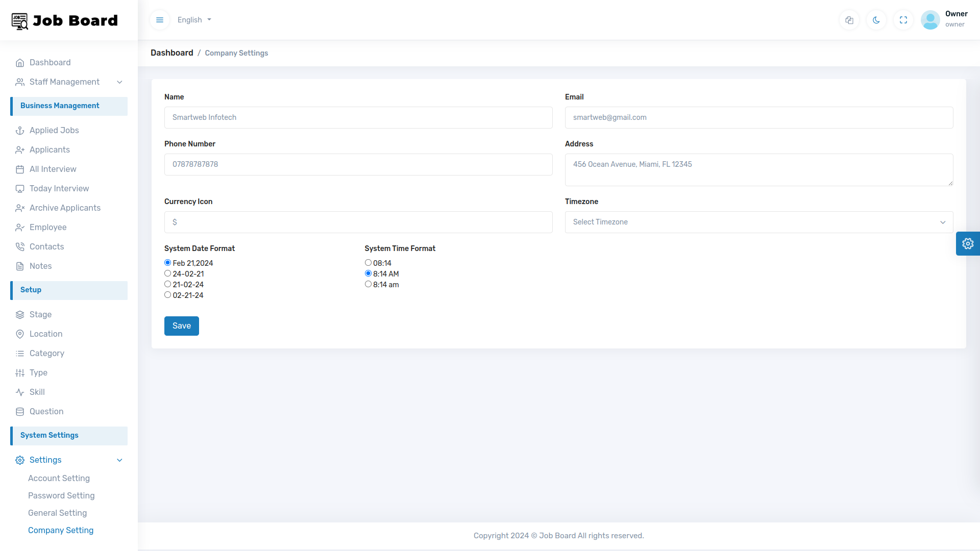Image resolution: width=980 pixels, height=551 pixels.
Task: Open Applied Jobs in sidebar
Action: [54, 131]
